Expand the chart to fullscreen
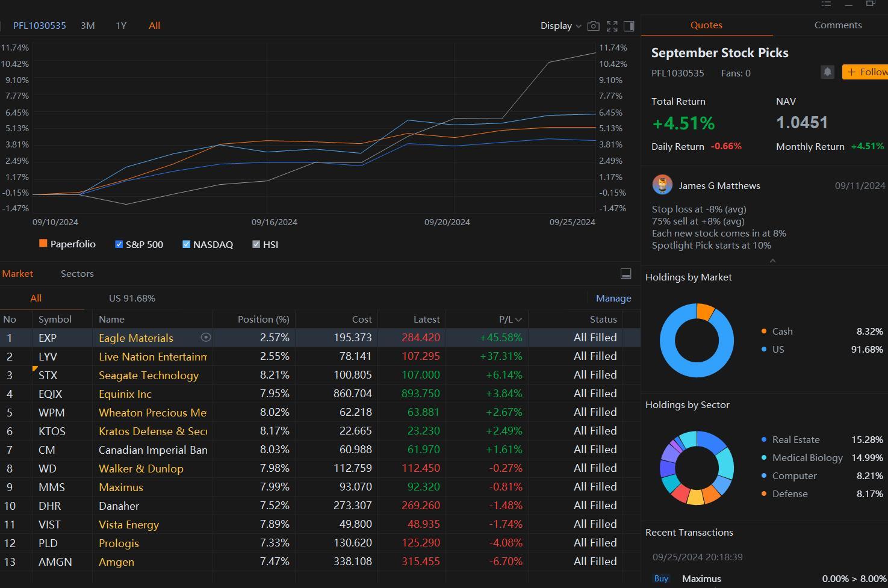 [x=612, y=26]
